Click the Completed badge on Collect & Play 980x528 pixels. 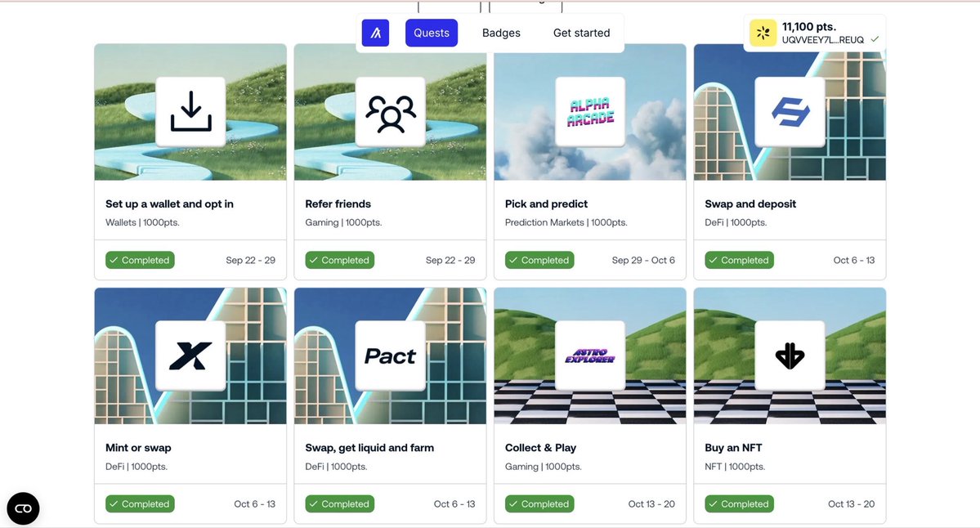pos(539,503)
